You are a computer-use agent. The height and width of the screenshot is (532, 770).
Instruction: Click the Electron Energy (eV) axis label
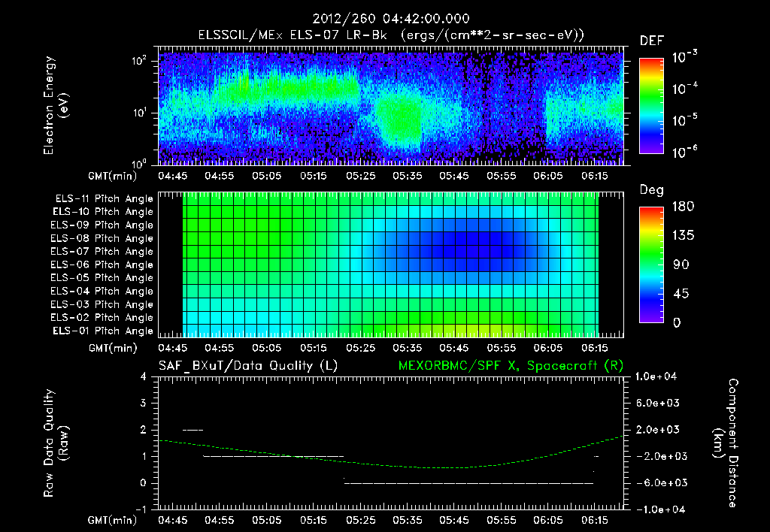tap(56, 105)
